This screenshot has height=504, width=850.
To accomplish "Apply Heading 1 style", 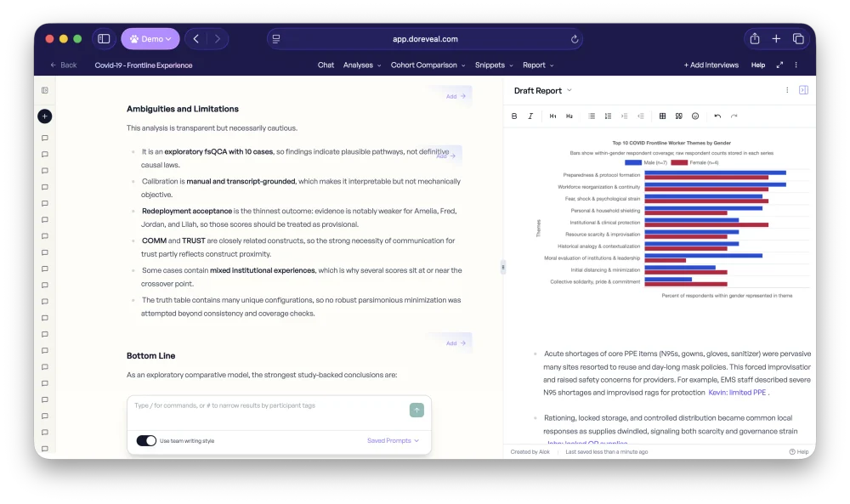I will (x=552, y=116).
